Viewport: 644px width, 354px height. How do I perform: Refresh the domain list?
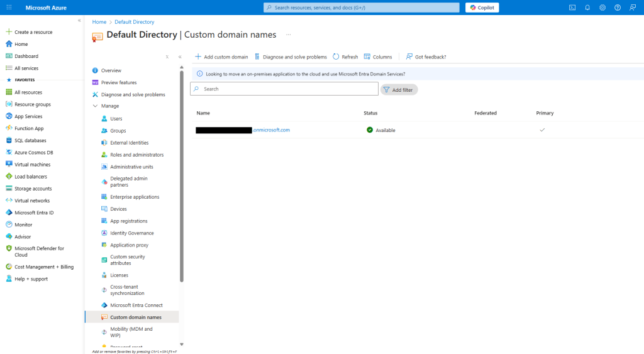point(345,57)
